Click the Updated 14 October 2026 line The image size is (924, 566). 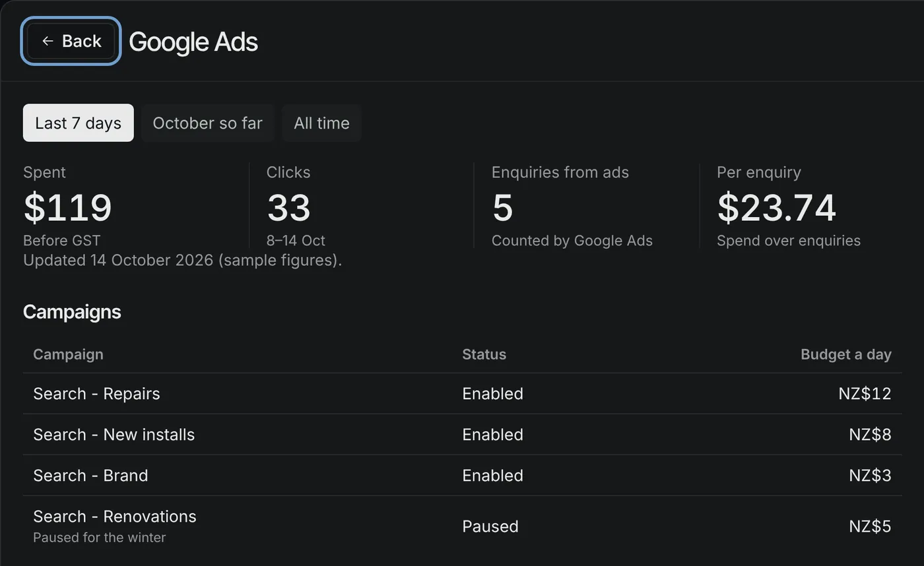click(182, 260)
